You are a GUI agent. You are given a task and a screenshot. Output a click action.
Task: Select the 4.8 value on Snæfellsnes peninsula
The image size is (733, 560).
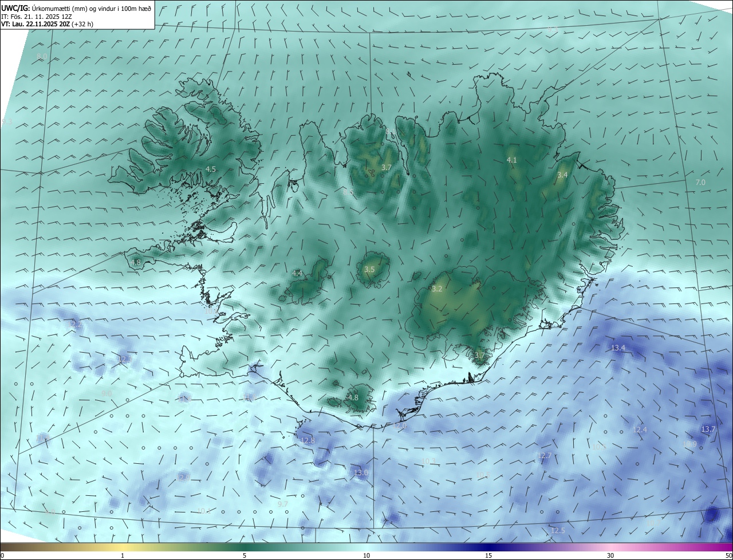136,262
